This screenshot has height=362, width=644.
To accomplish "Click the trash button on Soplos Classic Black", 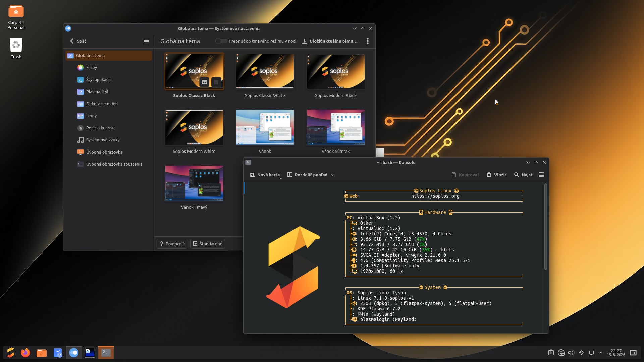I will (x=216, y=82).
